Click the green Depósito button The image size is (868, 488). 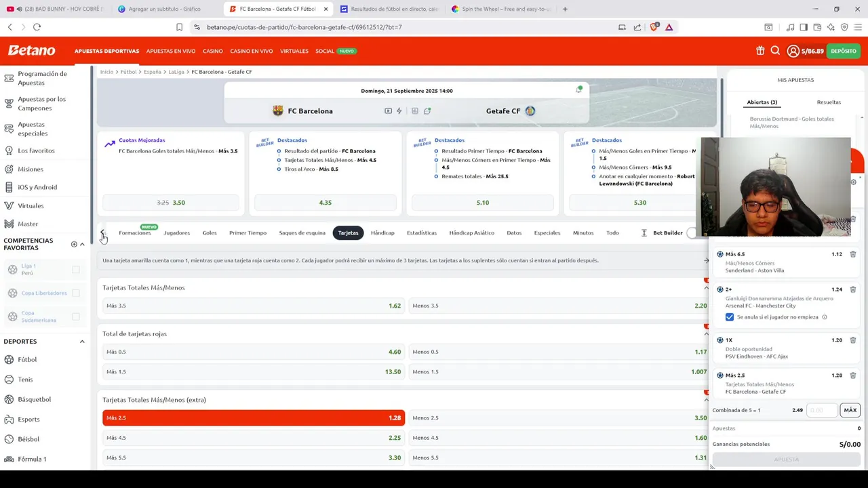pos(844,51)
